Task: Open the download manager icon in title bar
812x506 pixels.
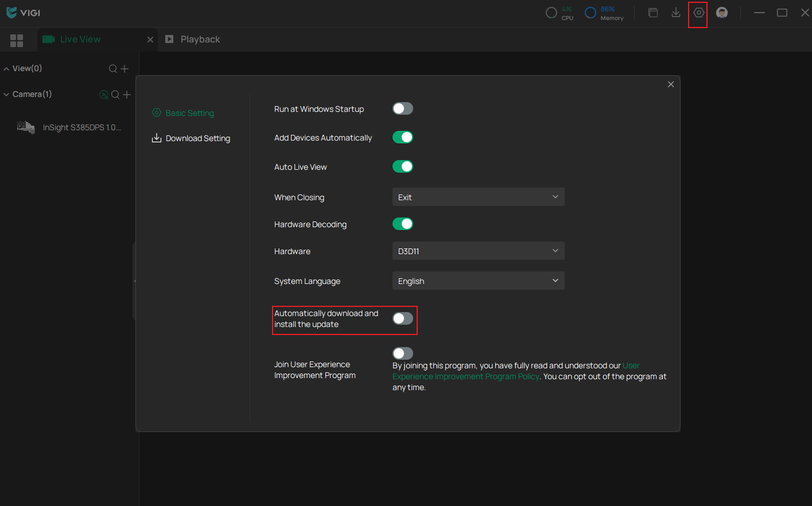Action: click(x=676, y=13)
